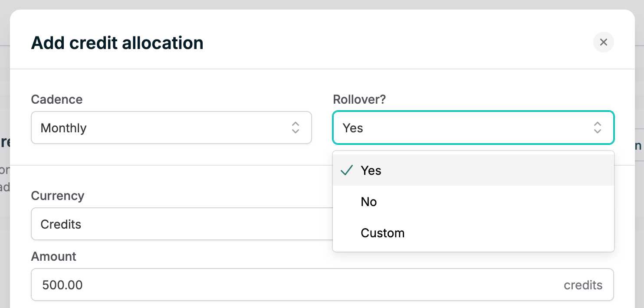Collapse the Rollover dropdown showing Yes
The image size is (644, 308).
pos(473,128)
